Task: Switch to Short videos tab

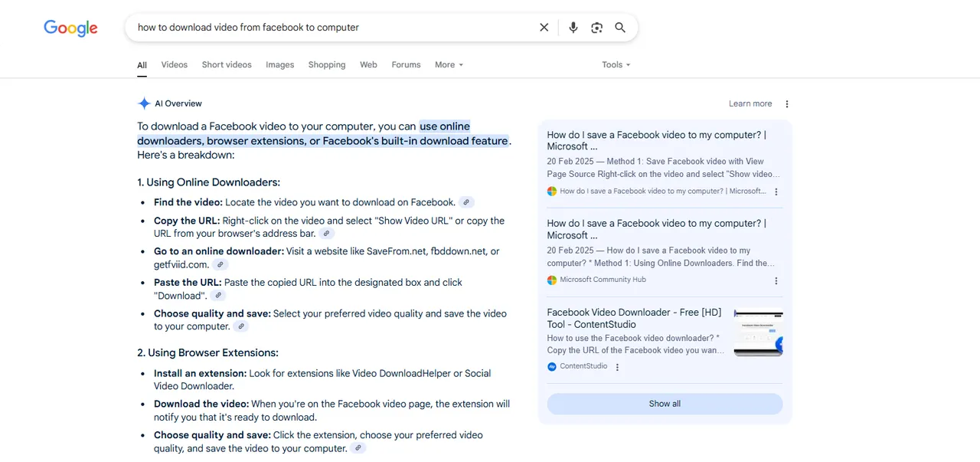Action: point(227,65)
